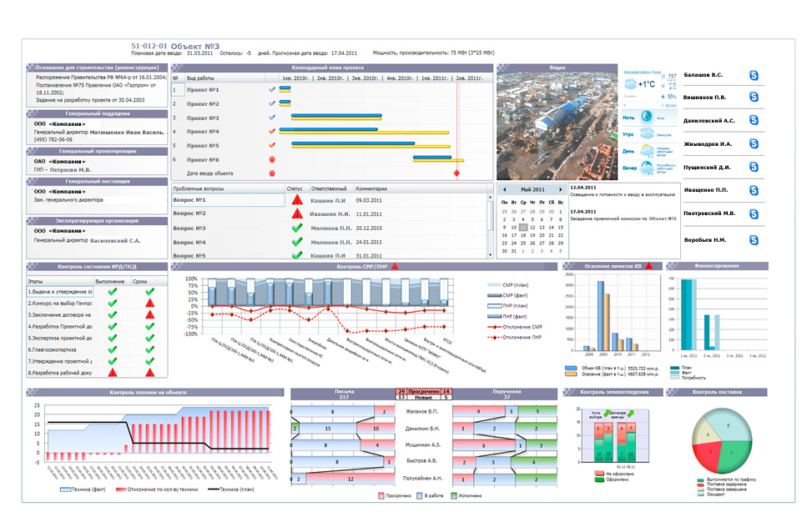Image resolution: width=812 pixels, height=522 pixels.
Task: Click the scroll up arrow in issues table
Action: tap(490, 198)
